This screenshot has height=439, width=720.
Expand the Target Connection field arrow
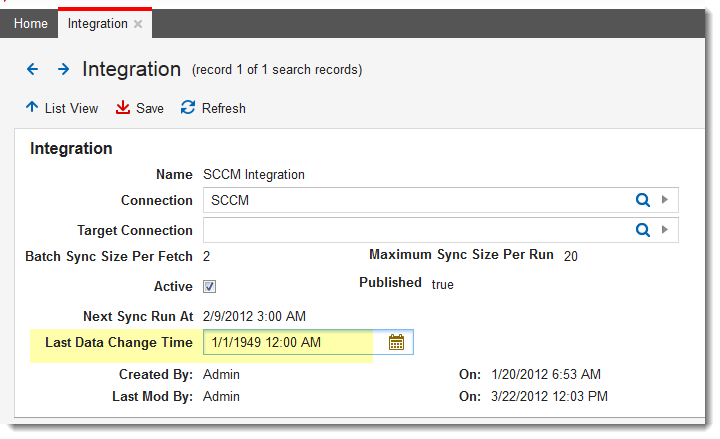665,230
